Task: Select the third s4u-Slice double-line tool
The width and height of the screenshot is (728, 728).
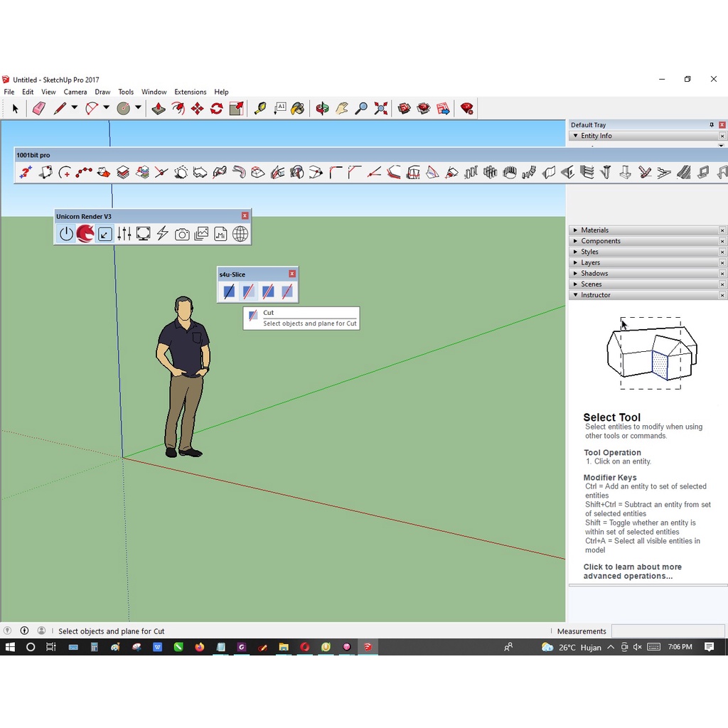Action: click(x=268, y=291)
